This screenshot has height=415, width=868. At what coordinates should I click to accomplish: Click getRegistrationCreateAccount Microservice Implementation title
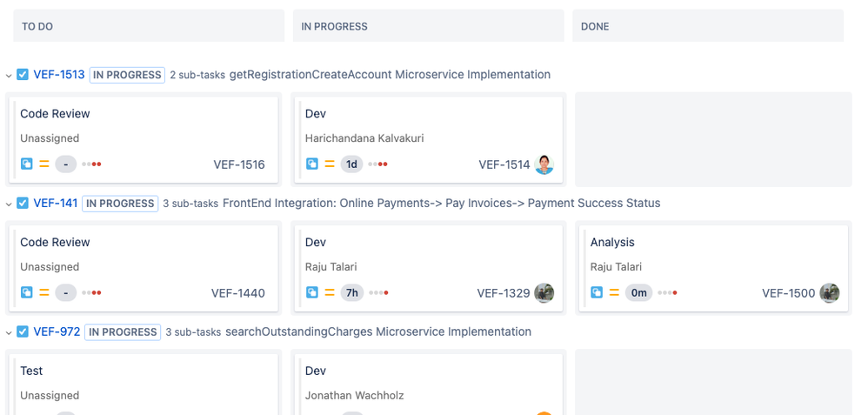pyautogui.click(x=390, y=74)
